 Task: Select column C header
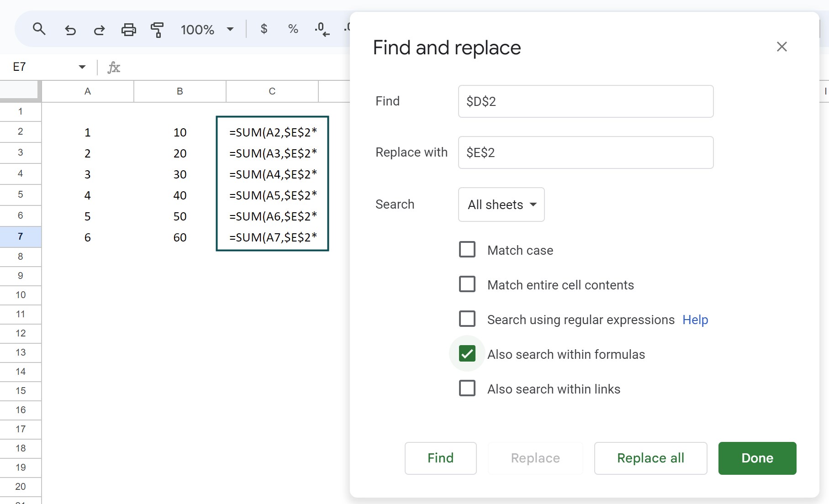(x=272, y=91)
